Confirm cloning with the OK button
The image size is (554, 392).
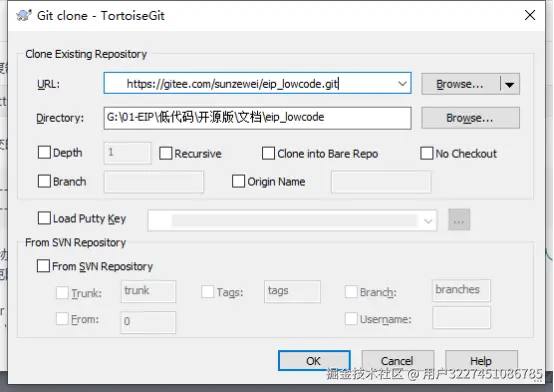pyautogui.click(x=314, y=361)
